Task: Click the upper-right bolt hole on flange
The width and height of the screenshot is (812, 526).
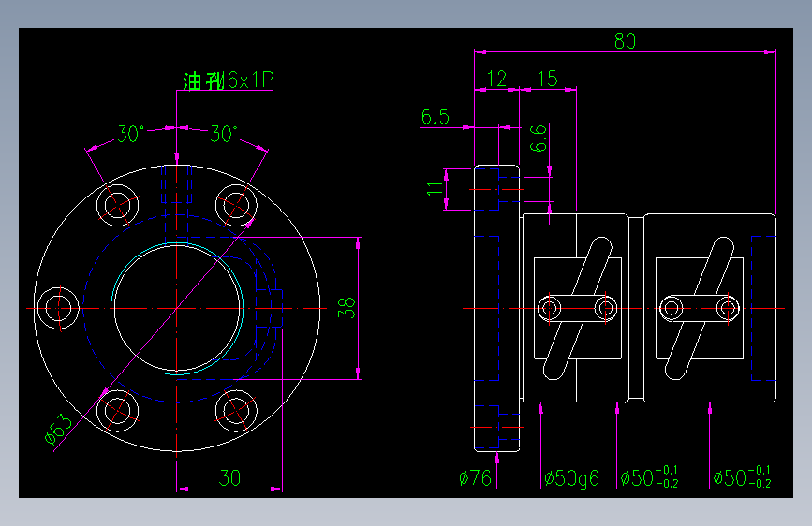Action: [236, 205]
